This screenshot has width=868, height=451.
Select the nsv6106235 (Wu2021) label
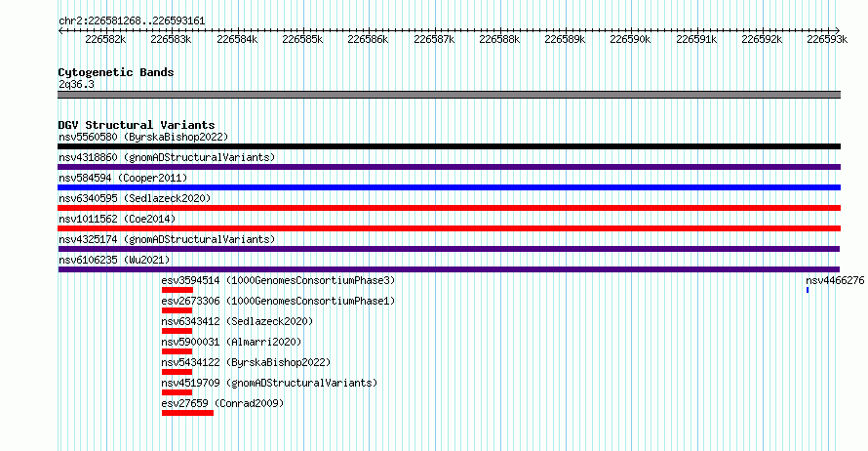tap(114, 260)
